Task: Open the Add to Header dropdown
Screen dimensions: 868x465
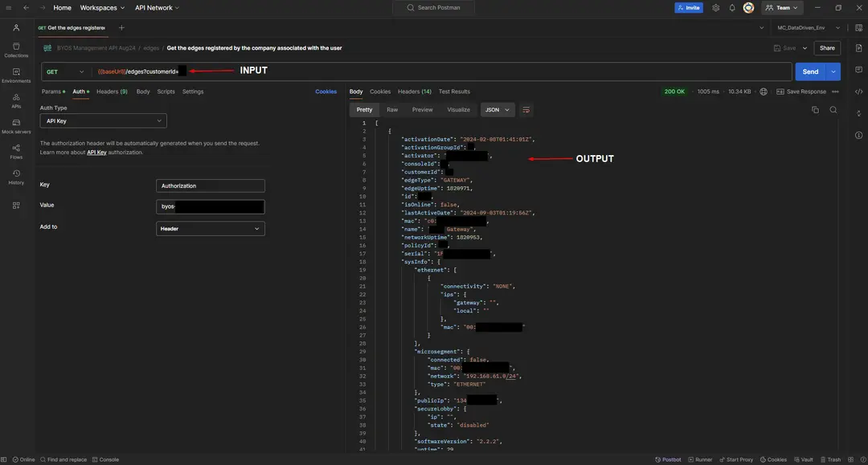Action: 211,229
